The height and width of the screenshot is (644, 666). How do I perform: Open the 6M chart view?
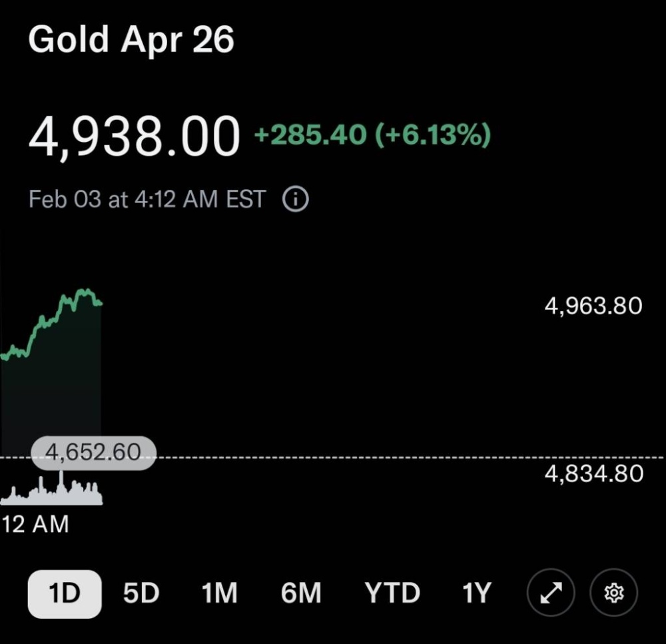[x=301, y=593]
